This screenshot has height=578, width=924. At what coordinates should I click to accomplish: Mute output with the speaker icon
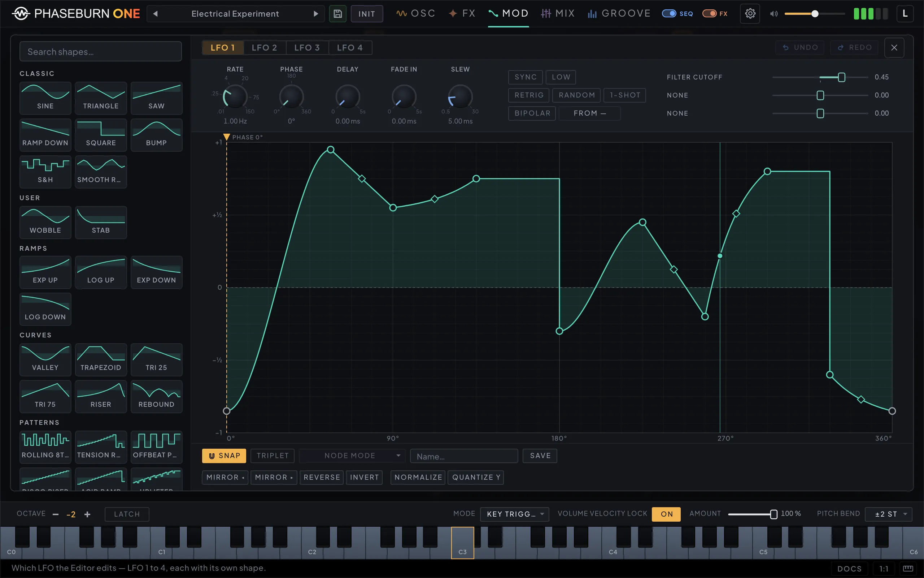point(773,14)
